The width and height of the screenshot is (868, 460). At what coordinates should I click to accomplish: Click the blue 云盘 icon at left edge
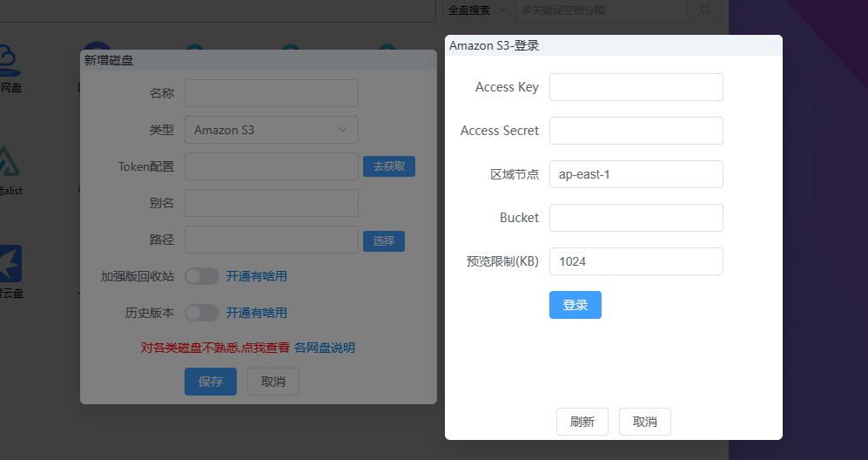point(10,264)
